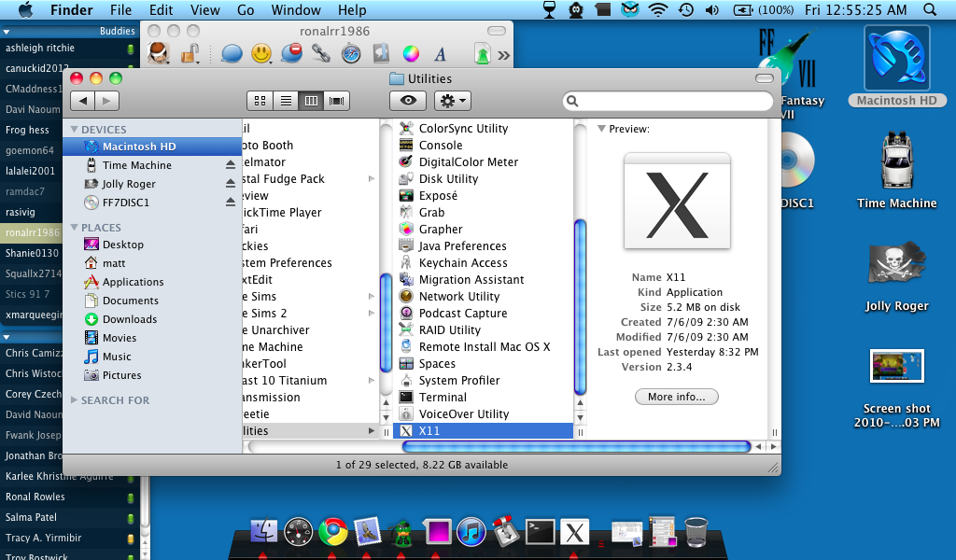Open the Screen shot thumbnail on desktop
The image size is (956, 560).
[896, 366]
